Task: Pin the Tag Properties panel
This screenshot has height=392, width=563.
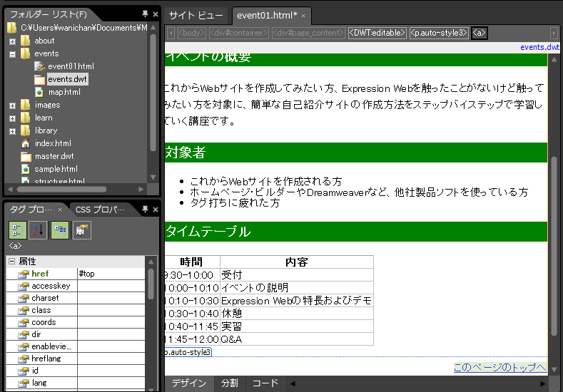Action: pyautogui.click(x=145, y=209)
